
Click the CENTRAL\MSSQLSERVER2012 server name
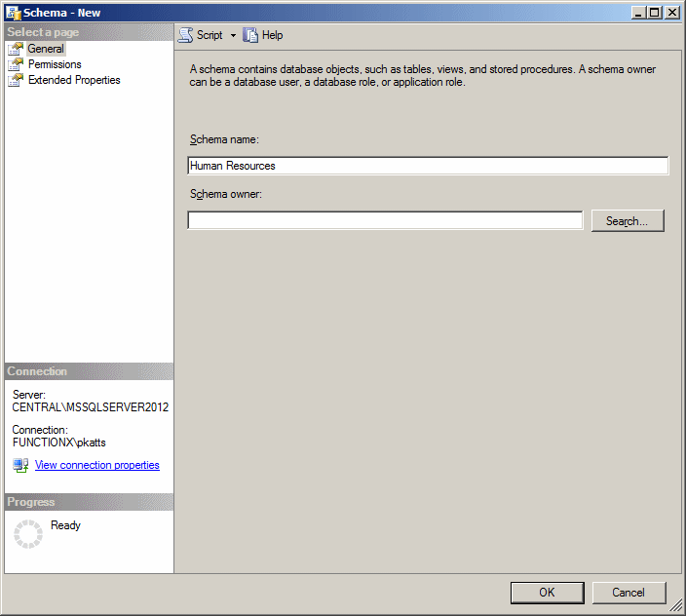pos(90,407)
